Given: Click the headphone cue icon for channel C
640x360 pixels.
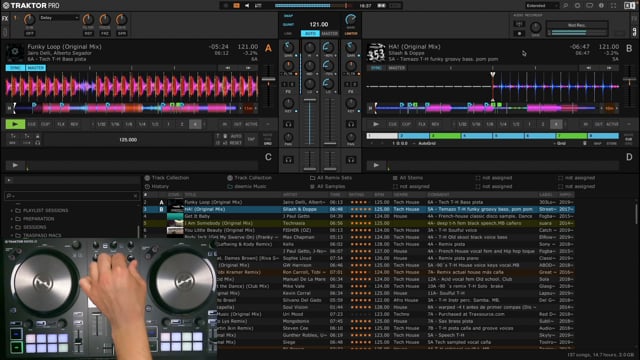Looking at the screenshot, I should pyautogui.click(x=288, y=160).
